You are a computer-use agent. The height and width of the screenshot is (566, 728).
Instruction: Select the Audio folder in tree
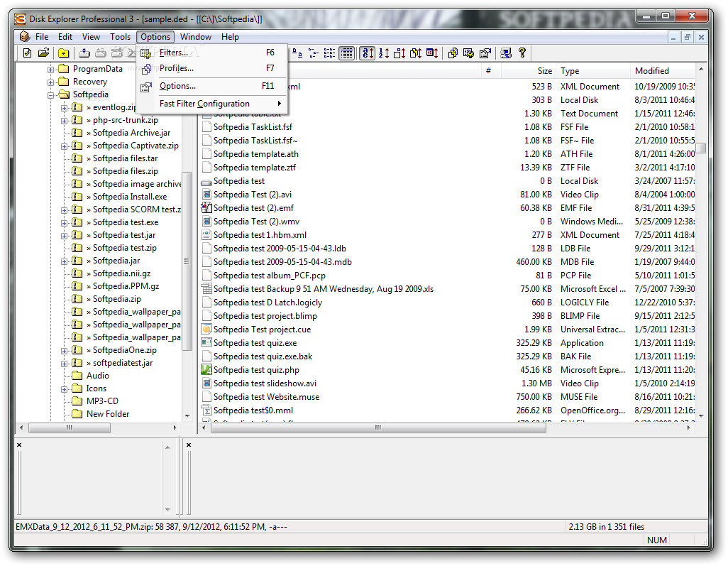coord(97,376)
